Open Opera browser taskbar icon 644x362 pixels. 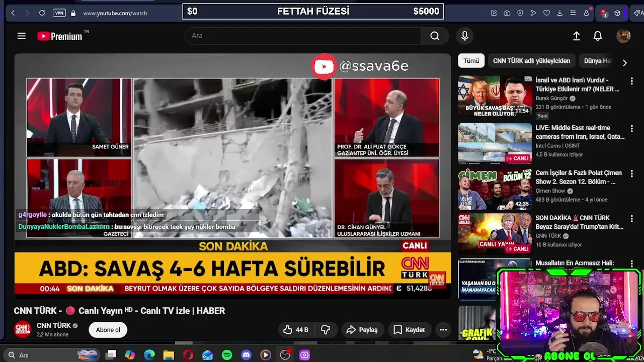tap(188, 355)
